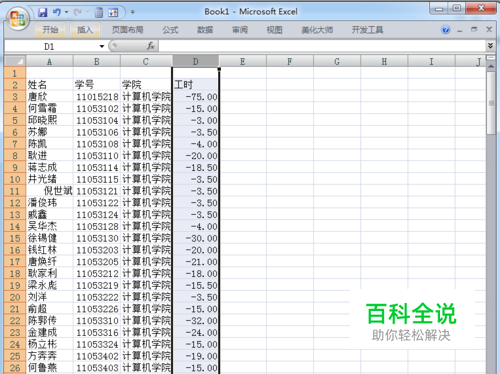The width and height of the screenshot is (500, 374).
Task: Select the cell with student number 11053130
Action: pos(97,238)
